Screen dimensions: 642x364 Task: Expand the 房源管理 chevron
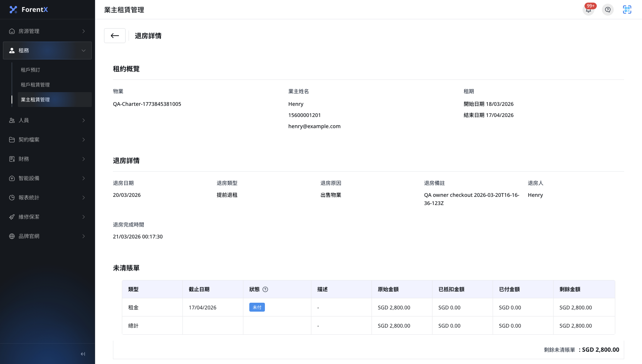(x=84, y=31)
